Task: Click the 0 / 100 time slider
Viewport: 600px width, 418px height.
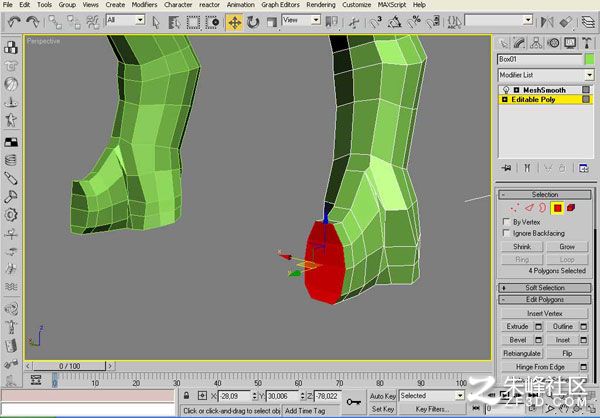Action: (x=69, y=366)
